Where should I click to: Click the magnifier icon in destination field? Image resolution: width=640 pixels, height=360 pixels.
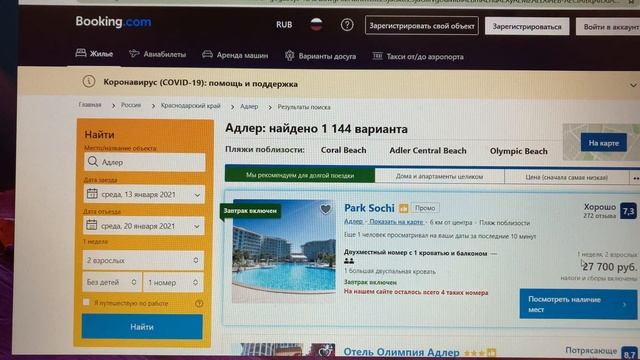(x=93, y=161)
